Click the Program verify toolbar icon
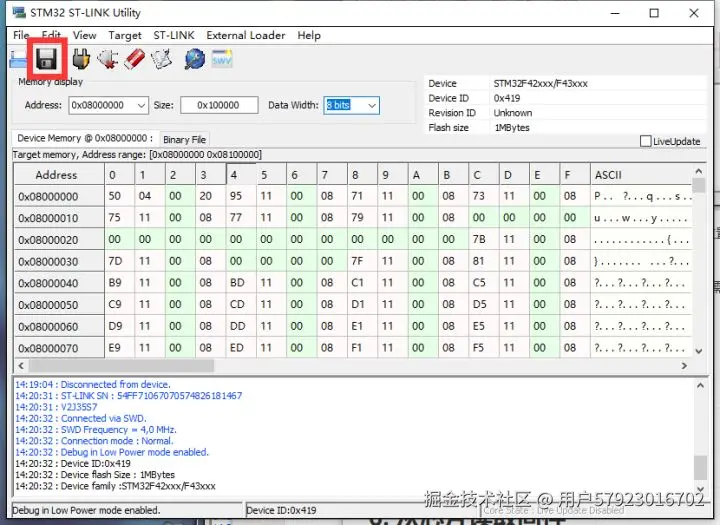Screen dimensions: 720x525 (x=162, y=59)
